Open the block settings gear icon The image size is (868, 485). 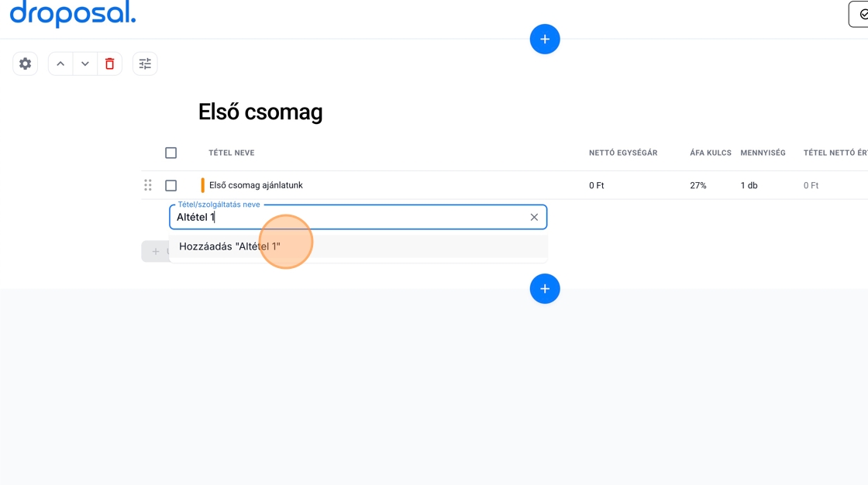pos(26,64)
